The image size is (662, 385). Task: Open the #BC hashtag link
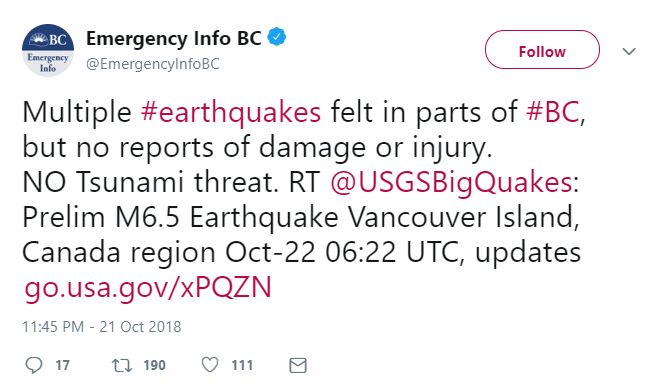point(553,112)
